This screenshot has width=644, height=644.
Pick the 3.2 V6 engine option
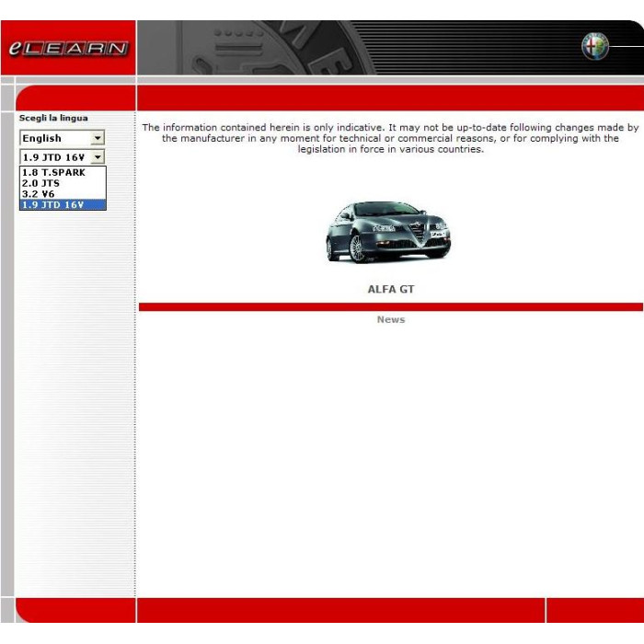tap(63, 194)
